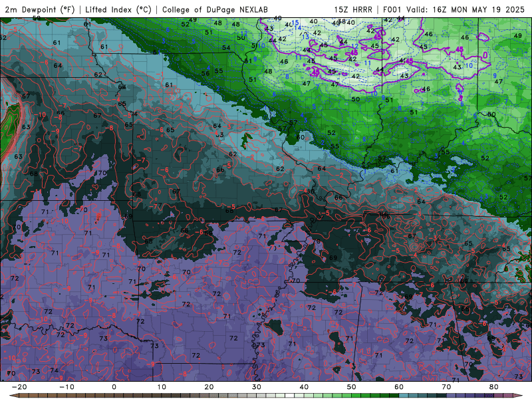This screenshot has height=399, width=532.
Task: Click the 80 label below the color scale
Action: (x=494, y=387)
